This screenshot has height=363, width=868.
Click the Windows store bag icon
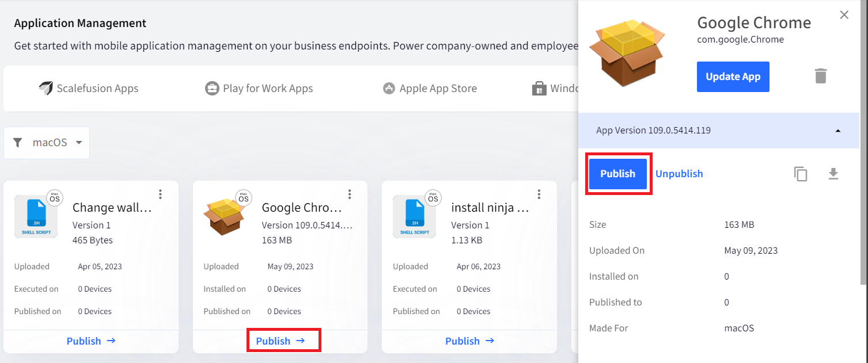tap(539, 89)
